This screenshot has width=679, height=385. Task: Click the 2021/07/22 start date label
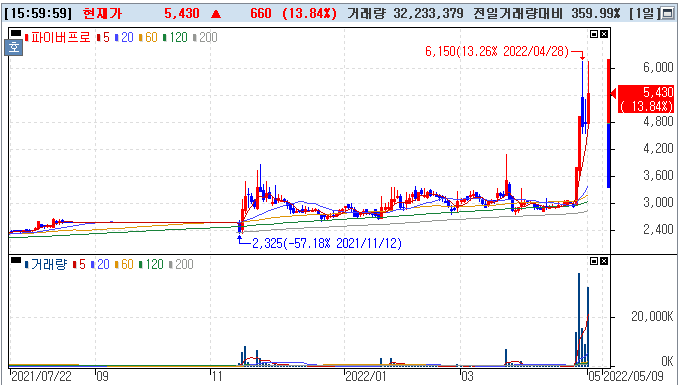click(x=41, y=376)
